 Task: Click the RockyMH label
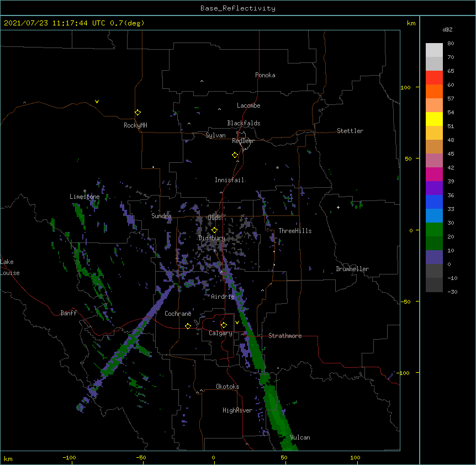(135, 125)
